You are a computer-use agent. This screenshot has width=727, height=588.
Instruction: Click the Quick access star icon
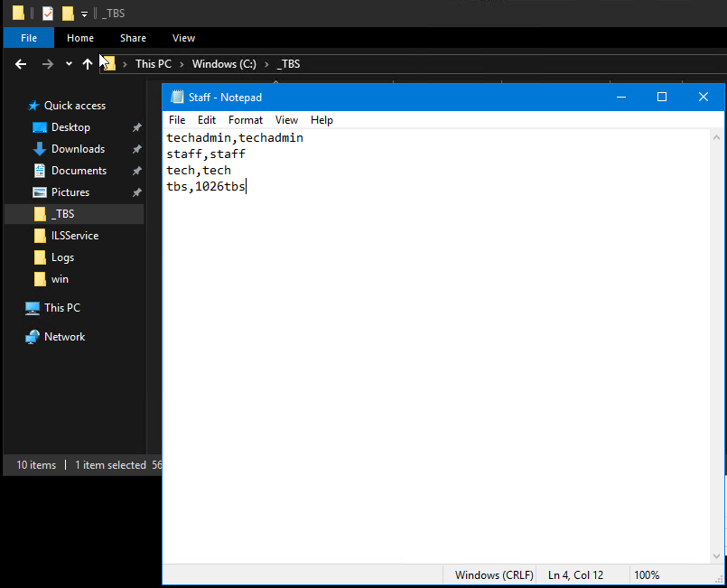(33, 106)
